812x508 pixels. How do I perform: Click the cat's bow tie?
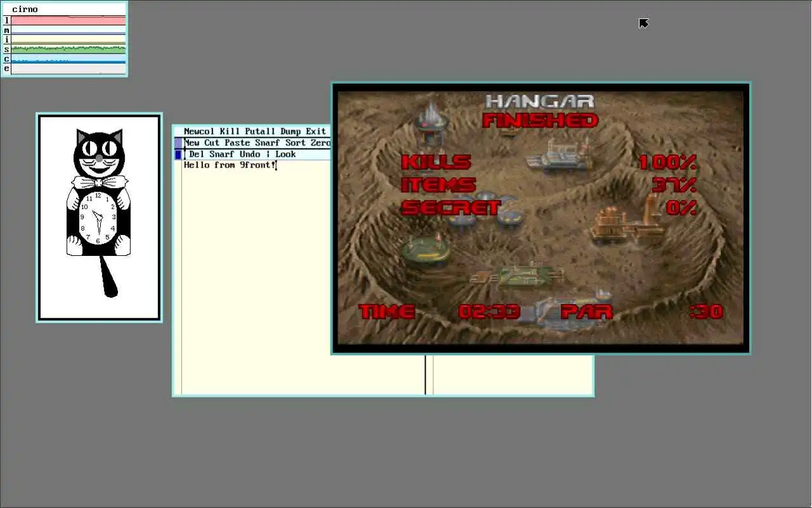98,182
